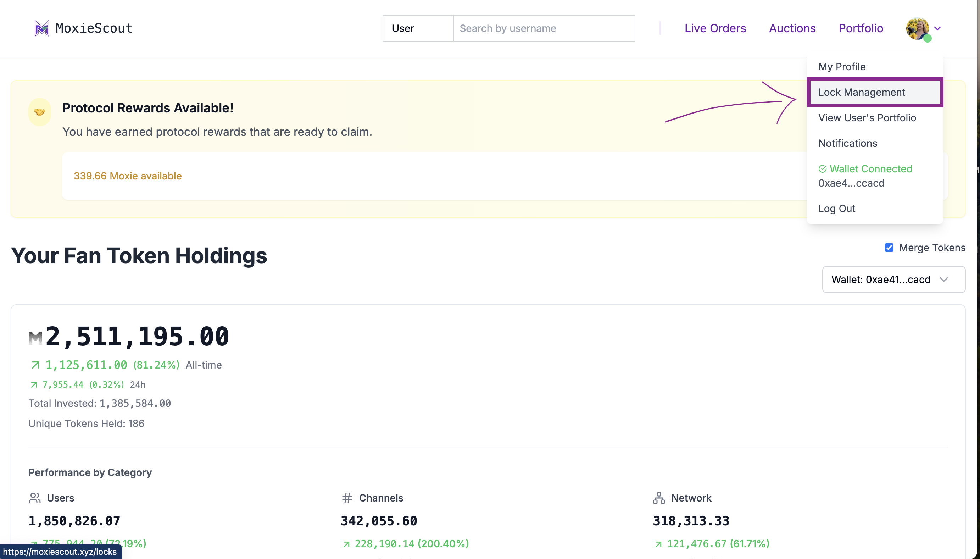Image resolution: width=980 pixels, height=559 pixels.
Task: Open the user avatar profile picture
Action: pos(918,28)
